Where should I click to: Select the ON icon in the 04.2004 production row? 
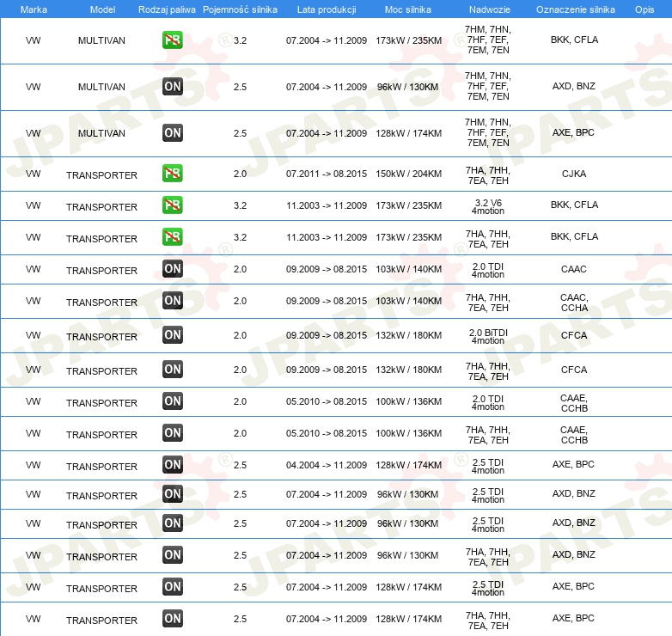[x=172, y=465]
